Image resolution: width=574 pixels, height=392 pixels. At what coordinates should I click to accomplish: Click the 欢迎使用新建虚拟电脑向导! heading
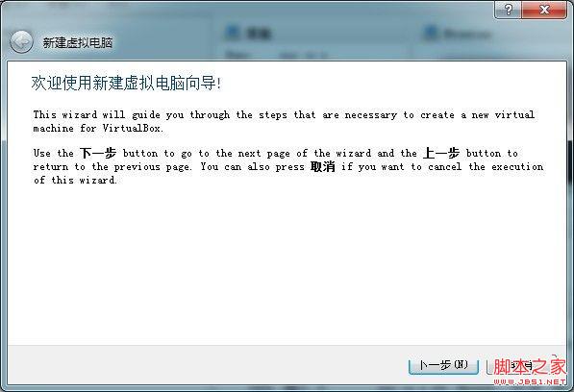click(126, 83)
